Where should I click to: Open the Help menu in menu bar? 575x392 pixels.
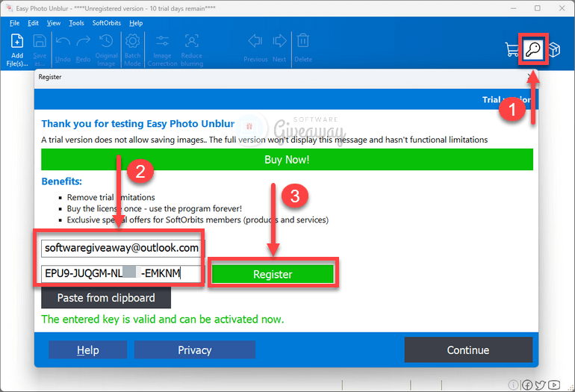136,22
